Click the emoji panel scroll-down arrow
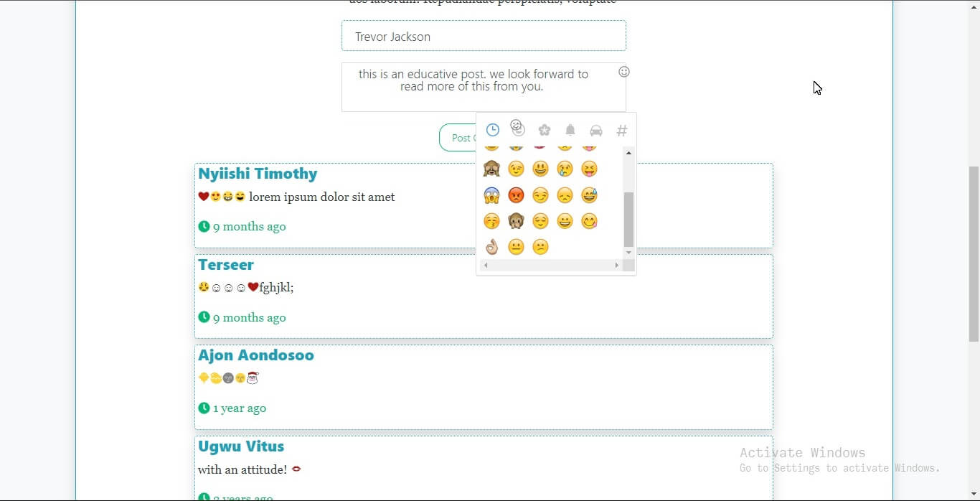The width and height of the screenshot is (980, 501). tap(628, 253)
